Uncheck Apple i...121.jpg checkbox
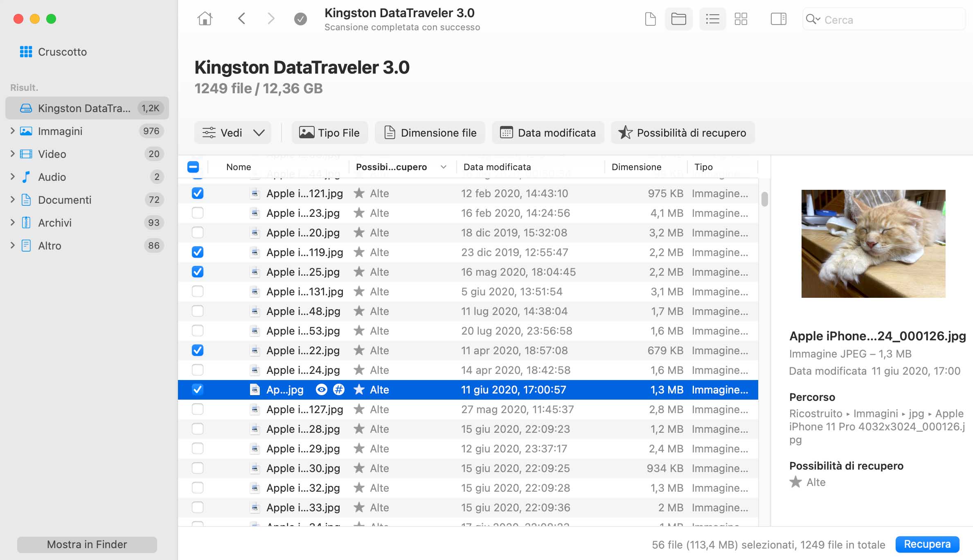Image resolution: width=973 pixels, height=560 pixels. coord(198,193)
